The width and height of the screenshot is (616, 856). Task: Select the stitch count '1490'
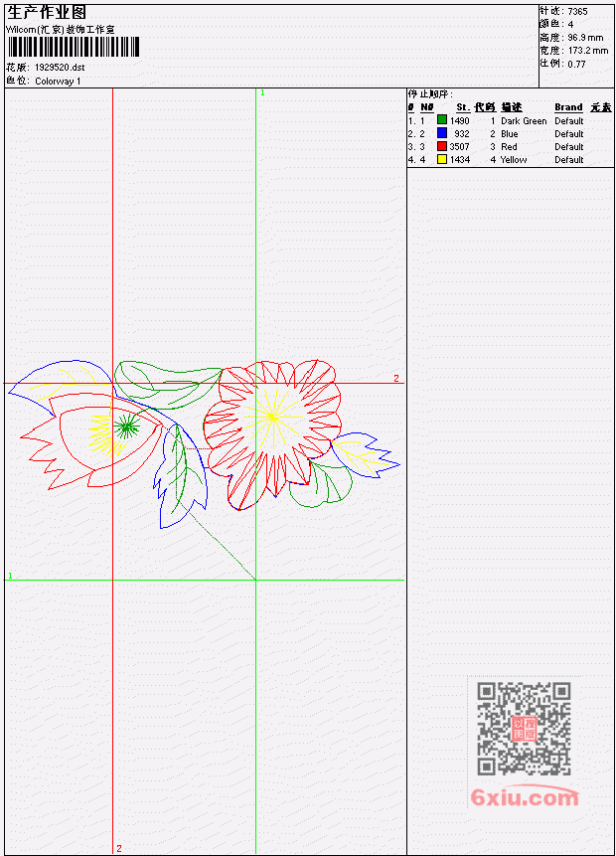coord(459,120)
